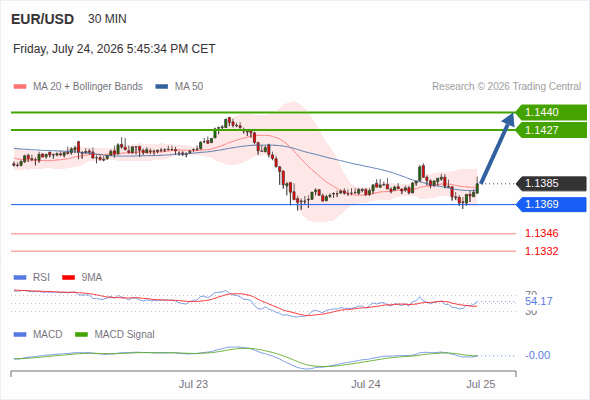The height and width of the screenshot is (400, 590).
Task: Click the blue upward forecast arrow
Action: pyautogui.click(x=497, y=148)
